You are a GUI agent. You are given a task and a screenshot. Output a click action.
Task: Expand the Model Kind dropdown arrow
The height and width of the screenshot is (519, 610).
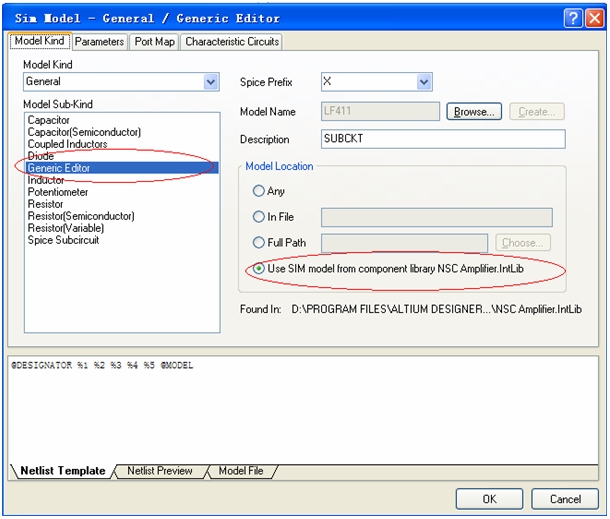click(x=211, y=82)
